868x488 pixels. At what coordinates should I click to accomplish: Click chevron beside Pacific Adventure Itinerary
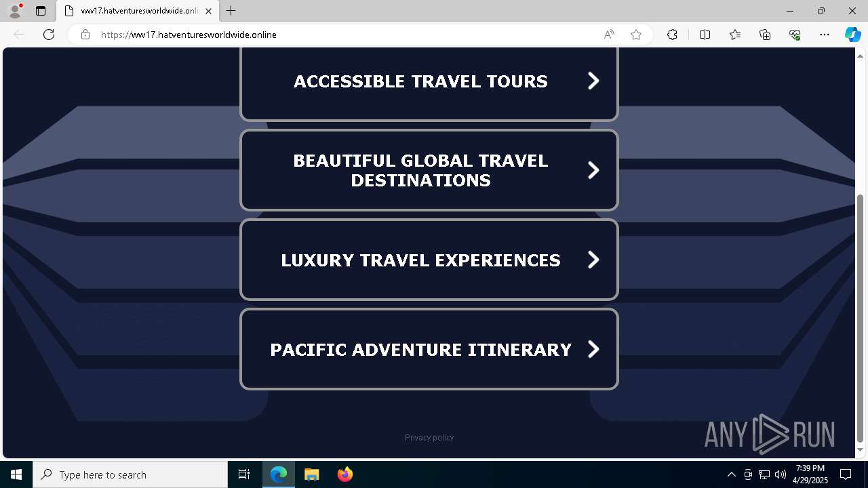(593, 349)
